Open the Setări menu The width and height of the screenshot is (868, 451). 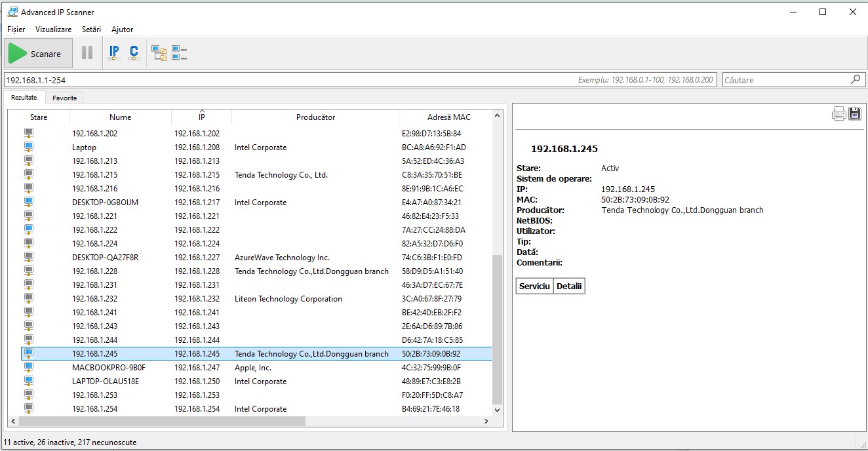[x=92, y=29]
